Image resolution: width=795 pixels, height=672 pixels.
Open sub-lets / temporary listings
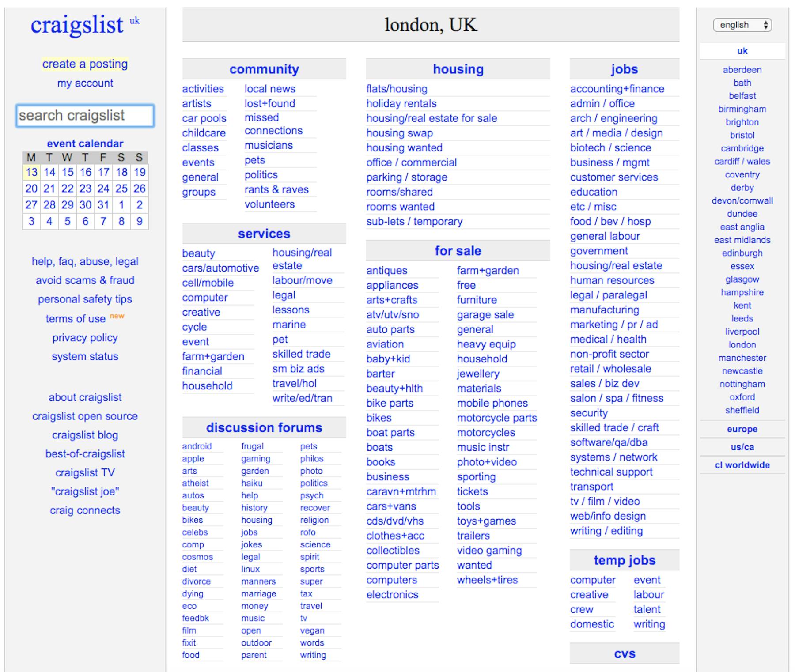click(414, 222)
